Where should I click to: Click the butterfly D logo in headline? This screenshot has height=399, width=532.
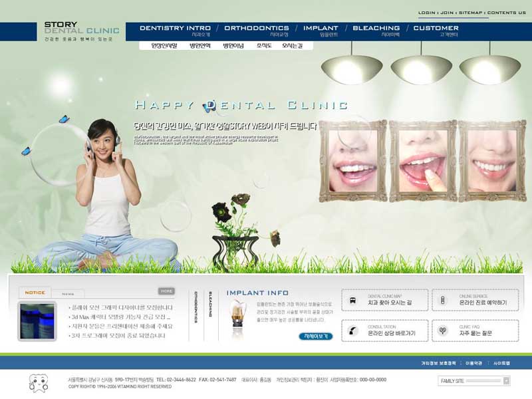(x=209, y=106)
